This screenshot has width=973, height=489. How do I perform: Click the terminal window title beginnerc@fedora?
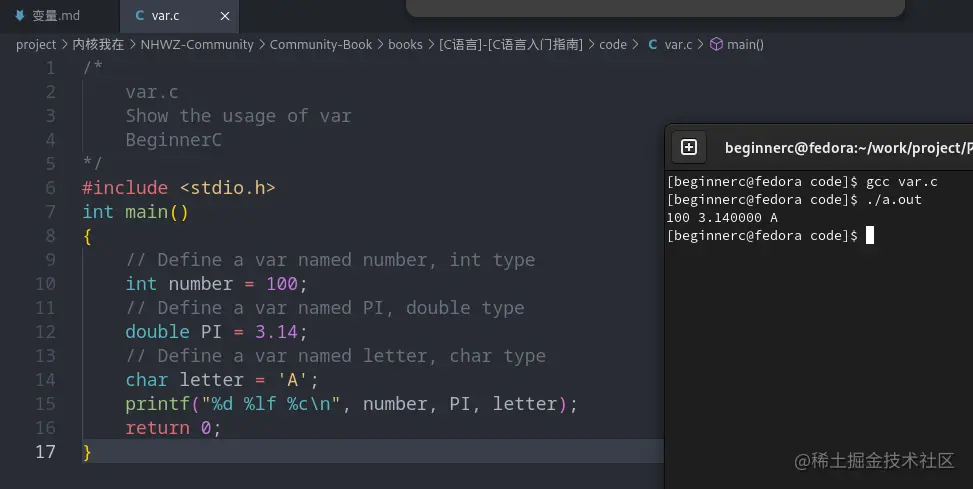(848, 148)
